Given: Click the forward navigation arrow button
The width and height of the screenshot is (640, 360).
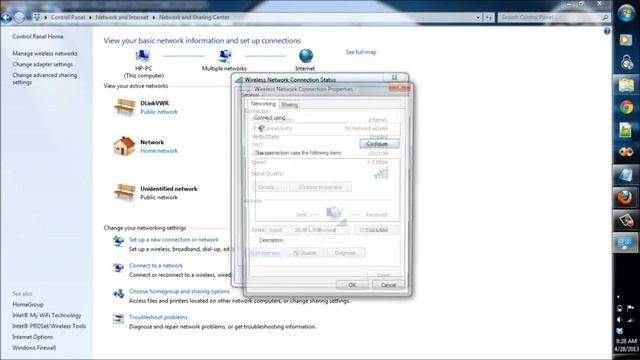Looking at the screenshot, I should pos(19,18).
